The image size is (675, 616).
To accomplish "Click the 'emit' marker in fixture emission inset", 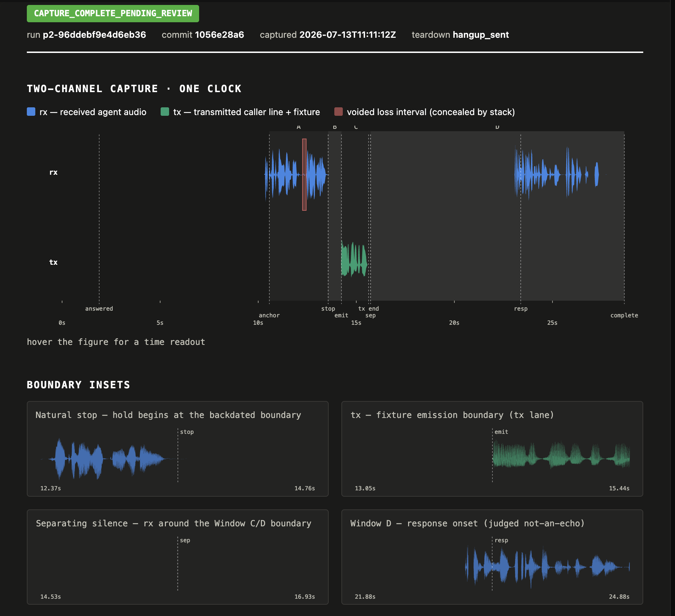I will point(501,432).
